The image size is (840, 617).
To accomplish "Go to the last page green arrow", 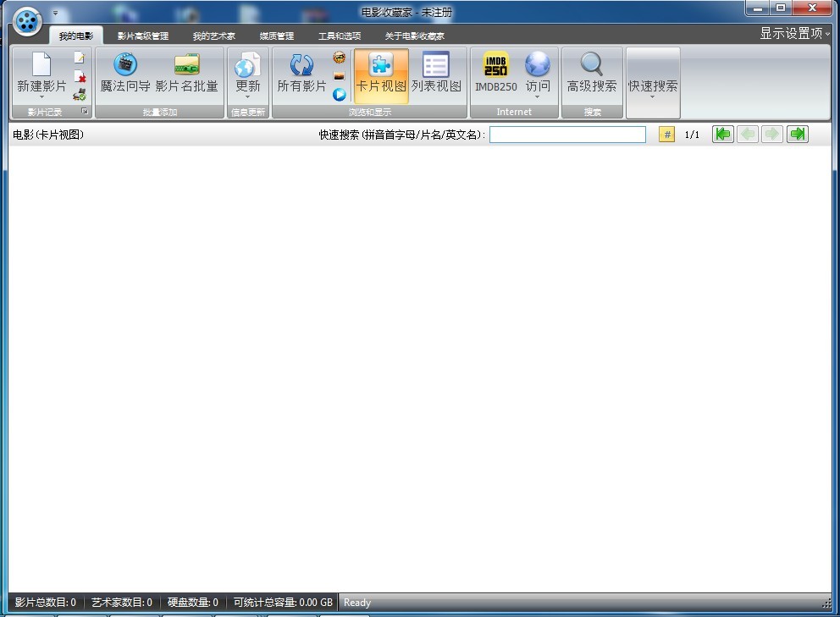I will click(797, 135).
